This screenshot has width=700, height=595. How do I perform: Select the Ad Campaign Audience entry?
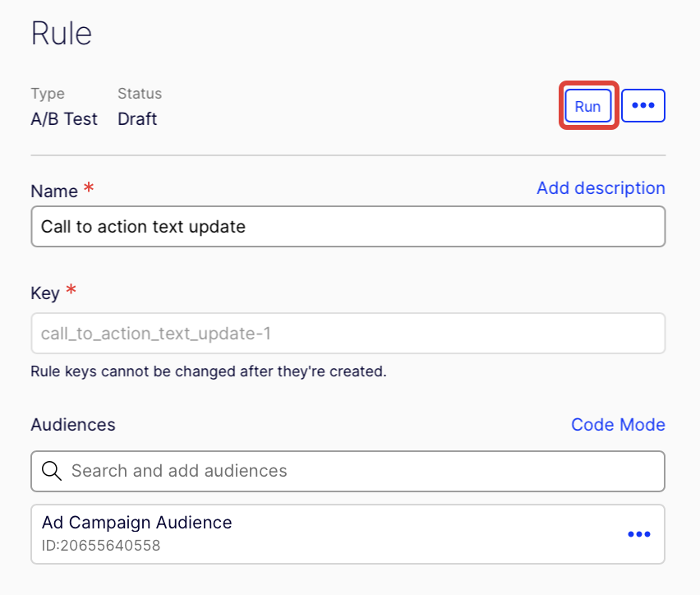point(136,523)
